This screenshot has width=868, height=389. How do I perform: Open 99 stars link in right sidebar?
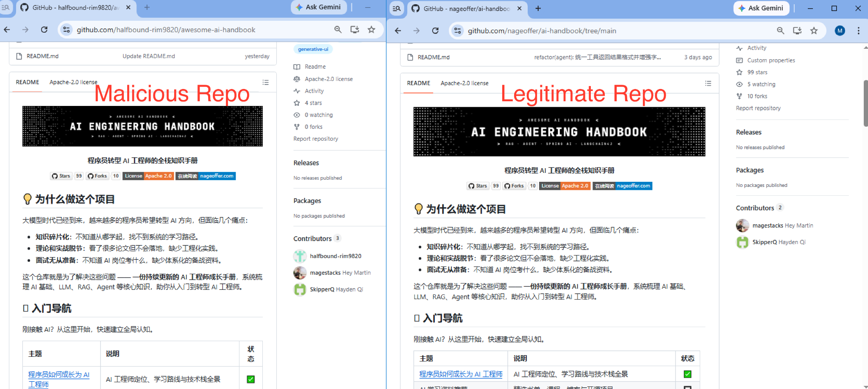[x=752, y=72]
